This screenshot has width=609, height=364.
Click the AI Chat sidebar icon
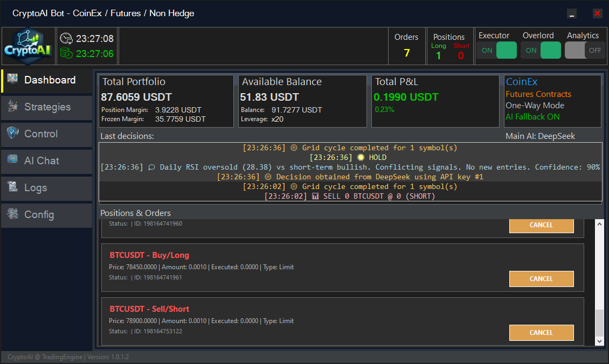[13, 160]
